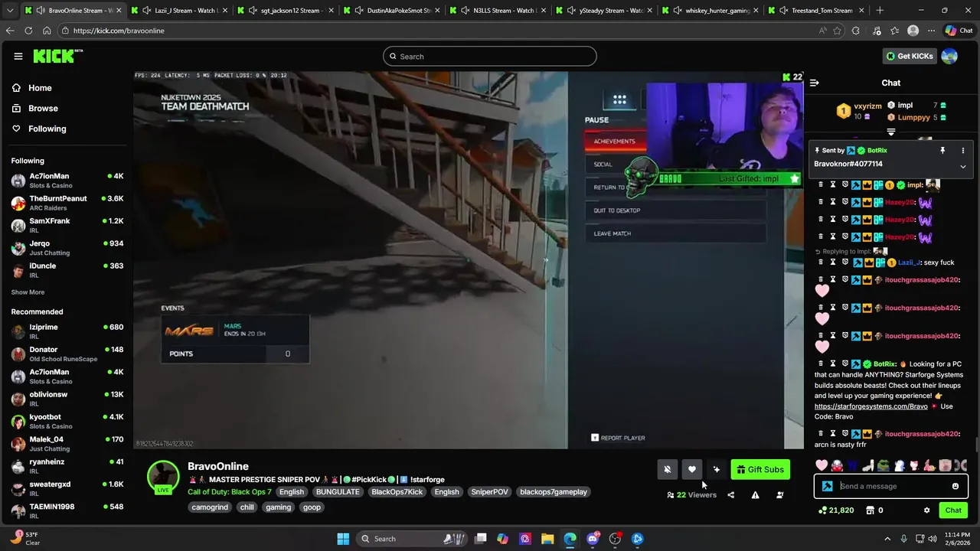Switch to the ySteadyy Stream tab
The width and height of the screenshot is (980, 551).
[603, 11]
